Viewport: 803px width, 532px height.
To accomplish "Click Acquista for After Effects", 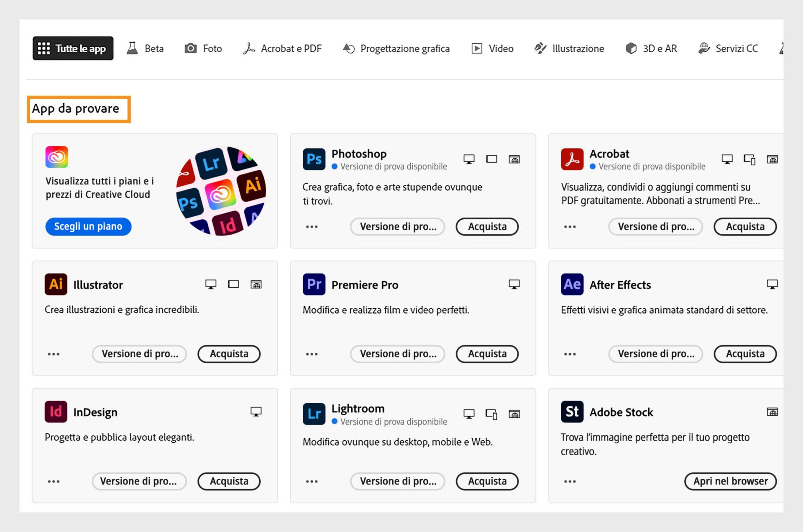I will 745,354.
